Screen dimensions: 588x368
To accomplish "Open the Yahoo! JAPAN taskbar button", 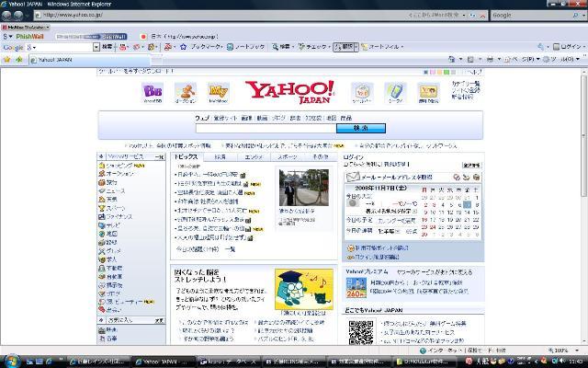I will (164, 362).
